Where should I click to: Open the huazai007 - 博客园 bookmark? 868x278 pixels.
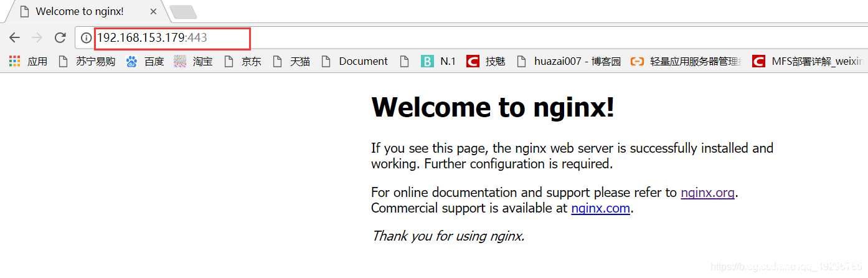click(569, 61)
